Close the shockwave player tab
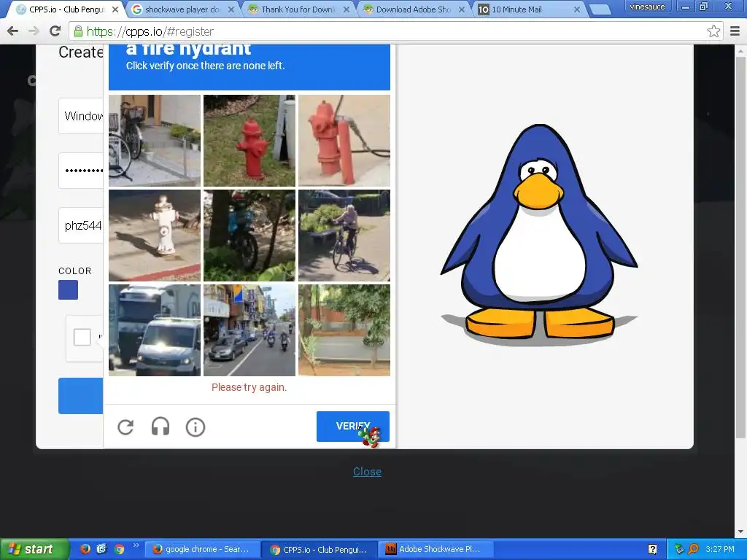The height and width of the screenshot is (560, 747). [x=231, y=9]
